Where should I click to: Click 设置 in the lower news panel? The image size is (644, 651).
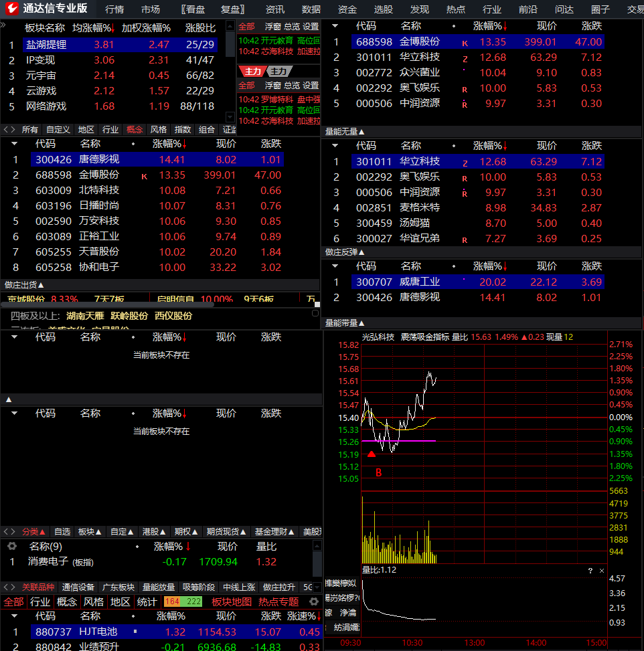pos(311,86)
